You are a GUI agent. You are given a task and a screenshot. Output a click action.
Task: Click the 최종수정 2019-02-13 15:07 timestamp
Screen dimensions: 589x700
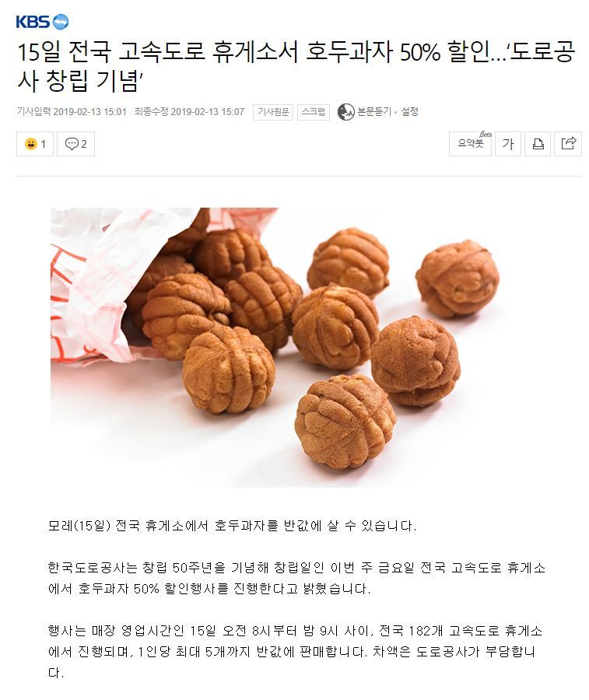coord(189,111)
